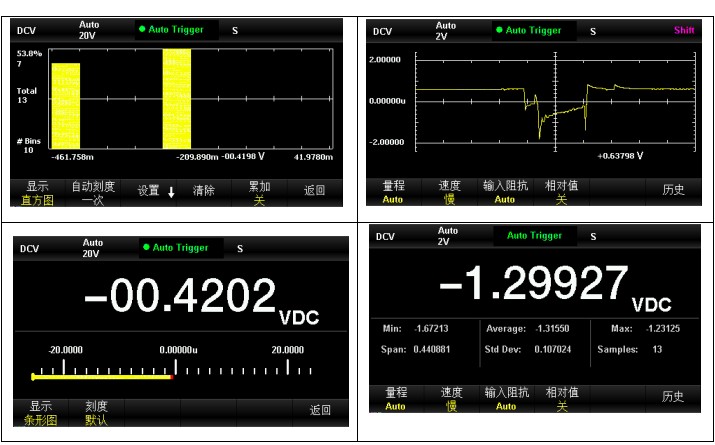Viewport: 715px width, 445px height.
Task: Select 显示 条形图 display softkey
Action: (x=41, y=413)
